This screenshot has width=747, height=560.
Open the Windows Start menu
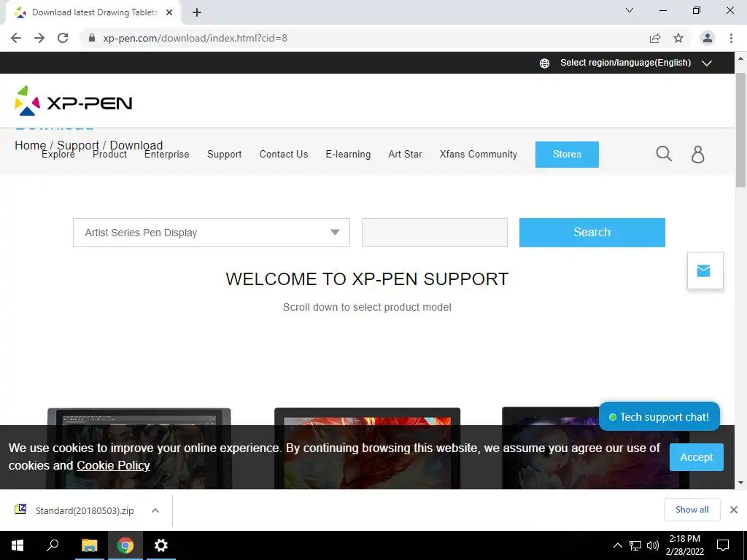click(x=18, y=545)
